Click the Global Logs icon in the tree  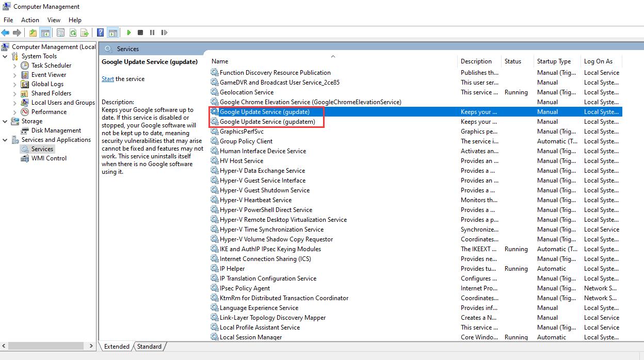[x=25, y=84]
